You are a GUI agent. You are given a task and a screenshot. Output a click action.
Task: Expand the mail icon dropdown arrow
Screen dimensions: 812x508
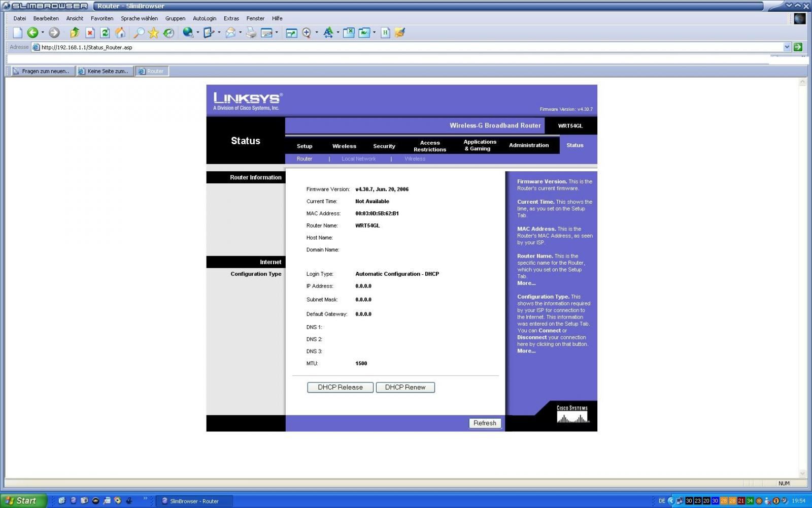240,33
